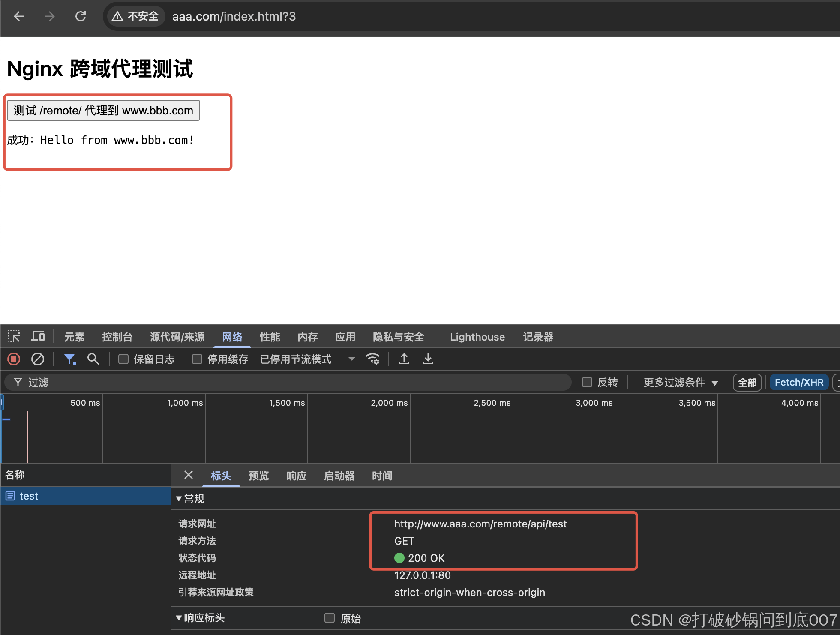Screen dimensions: 840x635
Task: Open network conditions wifi settings icon
Action: (x=372, y=359)
